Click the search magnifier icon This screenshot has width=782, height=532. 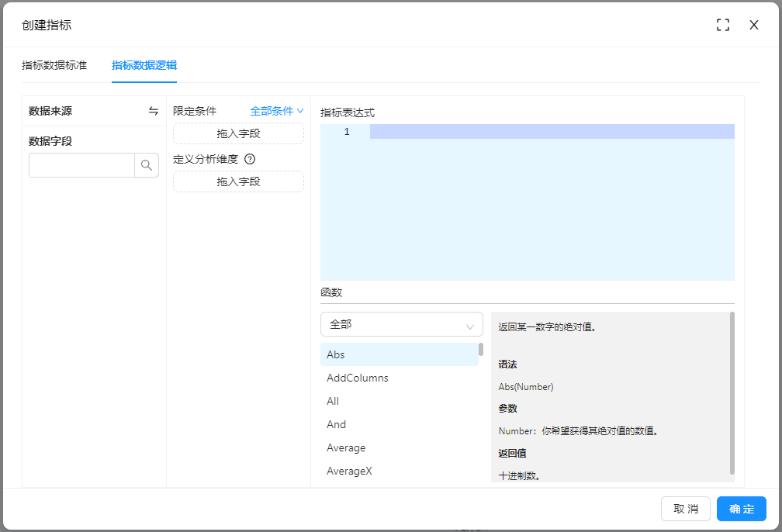pos(147,165)
